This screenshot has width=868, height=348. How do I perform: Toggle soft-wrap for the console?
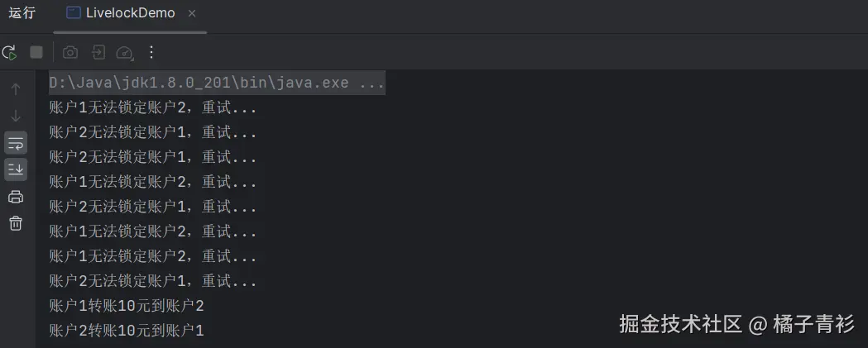[16, 142]
